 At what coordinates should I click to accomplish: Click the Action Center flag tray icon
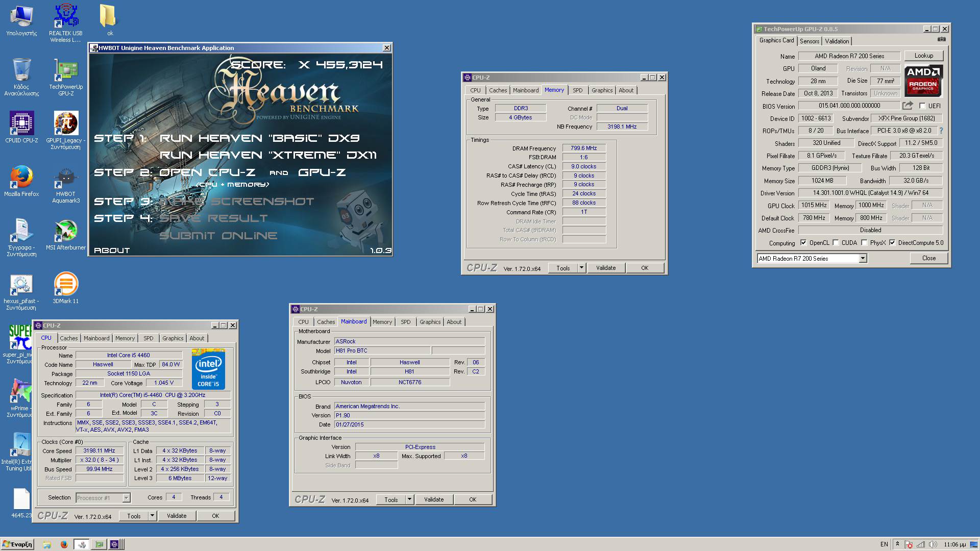[x=909, y=544]
